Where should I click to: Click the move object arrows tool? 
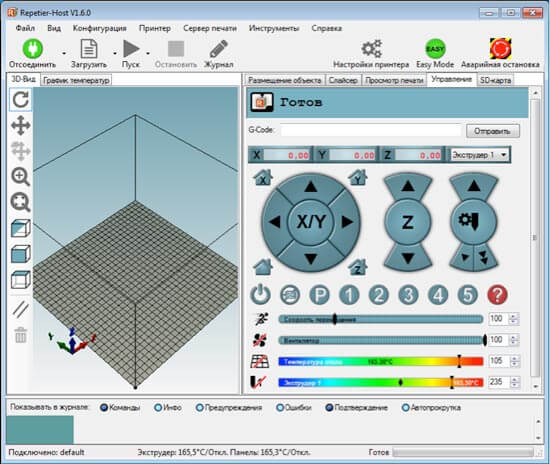coord(20,125)
